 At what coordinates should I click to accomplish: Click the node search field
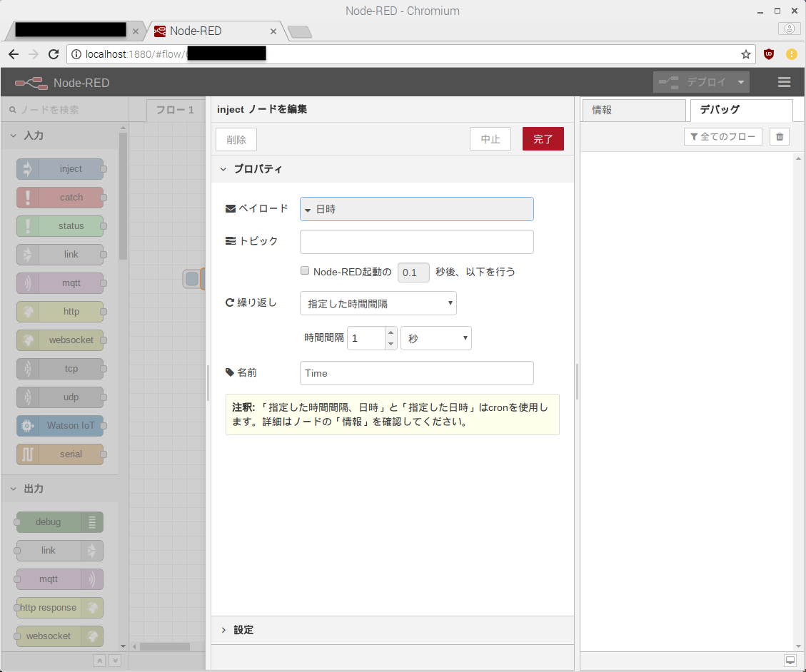(64, 110)
